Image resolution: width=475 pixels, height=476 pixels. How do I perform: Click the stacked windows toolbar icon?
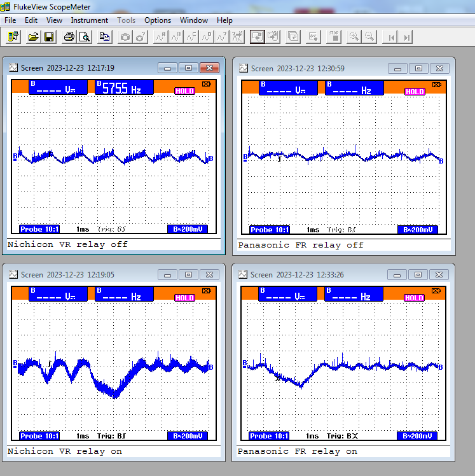click(293, 37)
